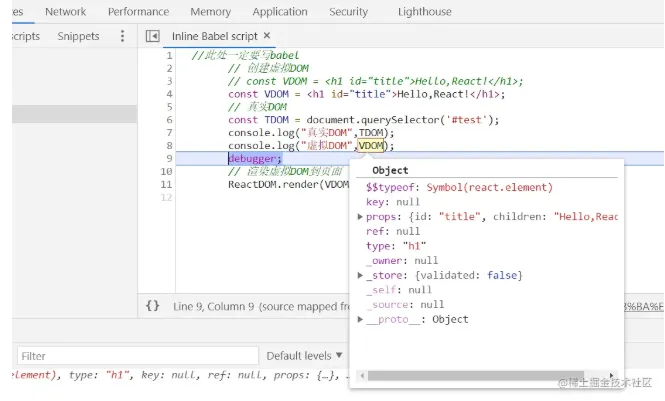
Task: Click the _source: null property row
Action: [x=405, y=305]
